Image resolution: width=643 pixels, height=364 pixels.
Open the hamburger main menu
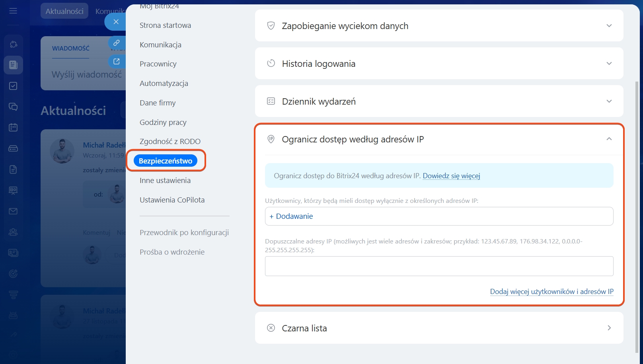13,11
